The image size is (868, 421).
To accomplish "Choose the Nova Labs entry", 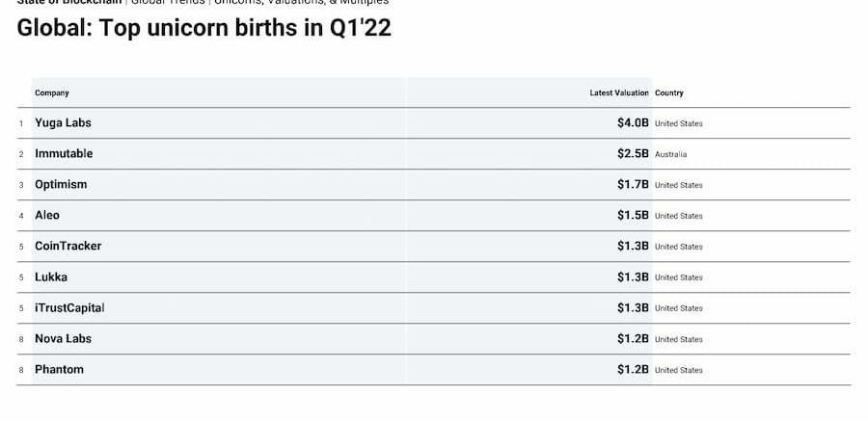I will tap(63, 338).
